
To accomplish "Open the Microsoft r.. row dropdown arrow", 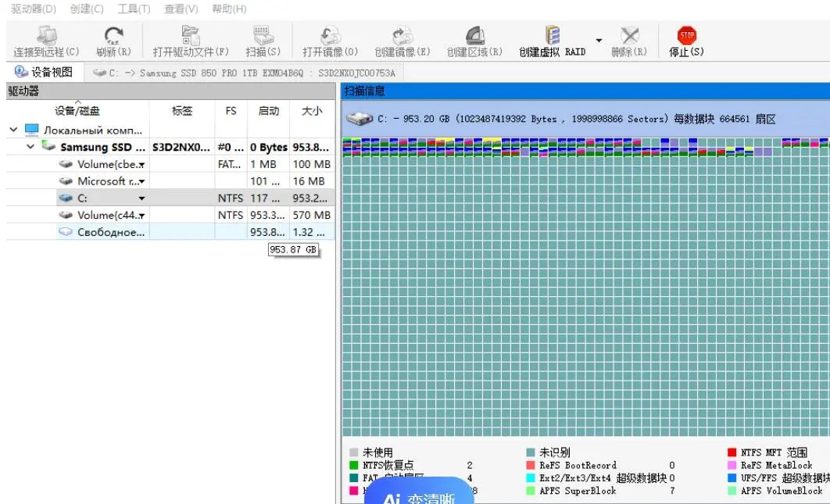I will coord(142,182).
